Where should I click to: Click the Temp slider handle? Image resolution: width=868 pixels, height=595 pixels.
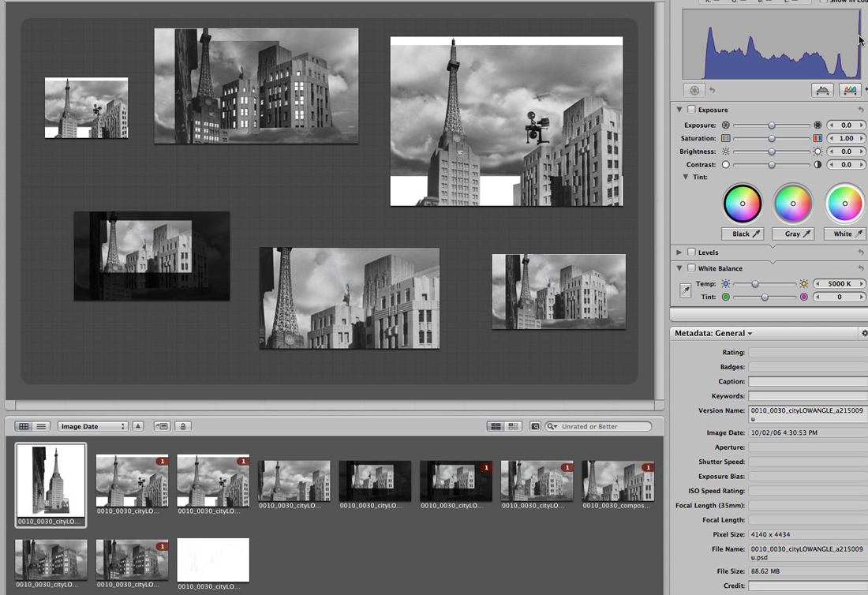(x=754, y=284)
